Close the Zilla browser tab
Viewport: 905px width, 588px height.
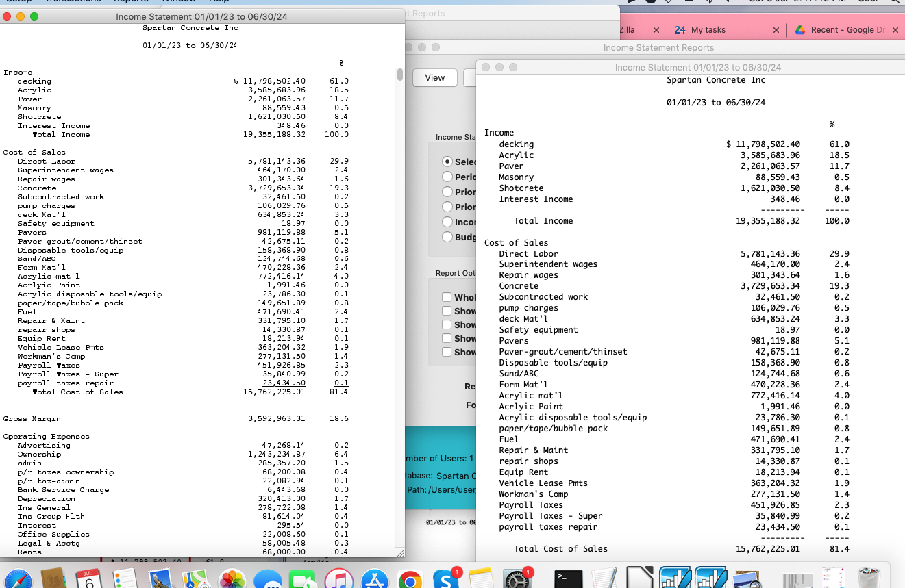[656, 30]
